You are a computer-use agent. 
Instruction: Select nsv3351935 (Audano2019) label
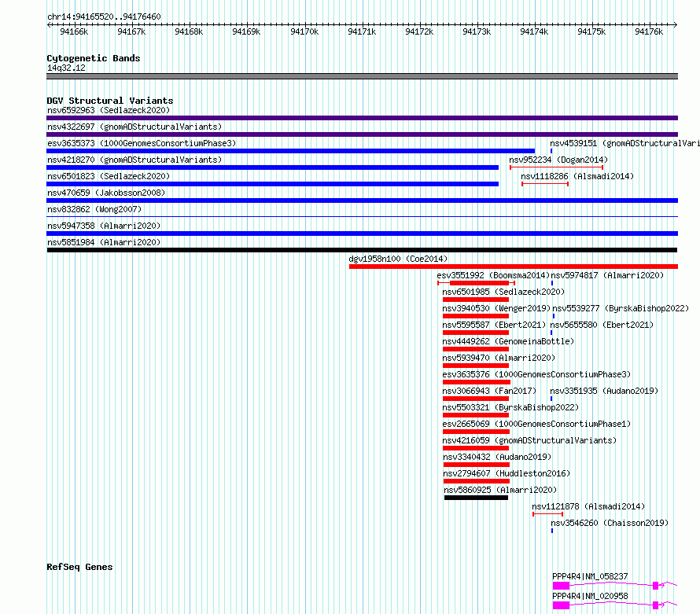tap(604, 391)
